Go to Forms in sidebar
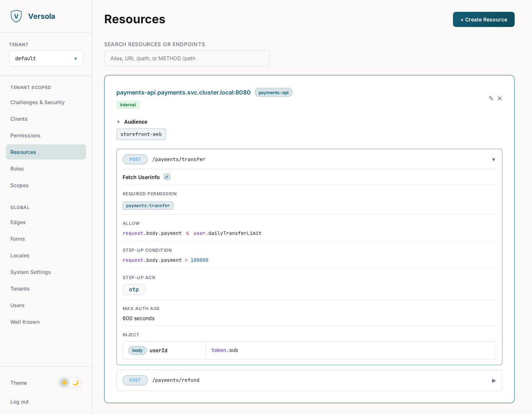The image size is (532, 415). [46, 239]
